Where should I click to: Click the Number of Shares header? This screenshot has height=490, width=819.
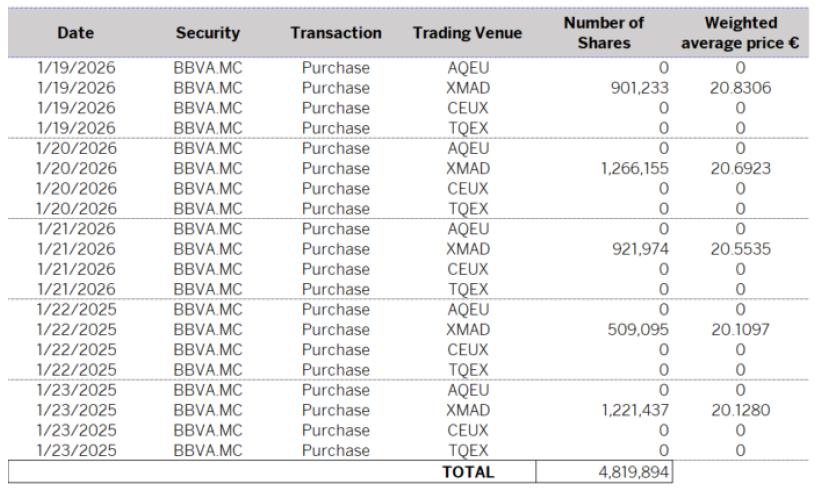603,33
